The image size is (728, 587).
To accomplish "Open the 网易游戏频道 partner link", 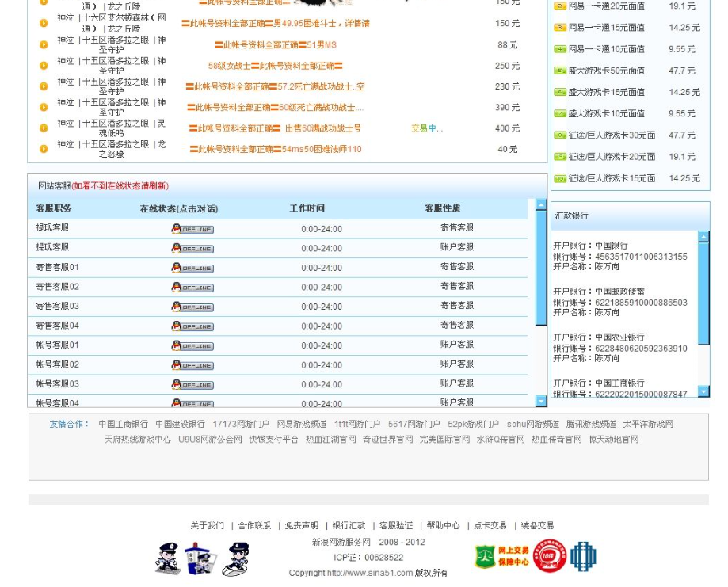I will (x=302, y=424).
